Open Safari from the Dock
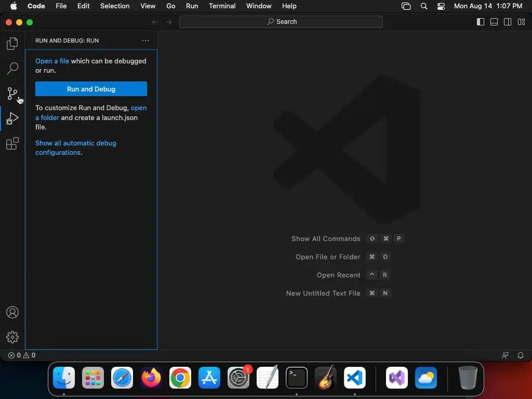Viewport: 532px width, 399px height. 122,378
